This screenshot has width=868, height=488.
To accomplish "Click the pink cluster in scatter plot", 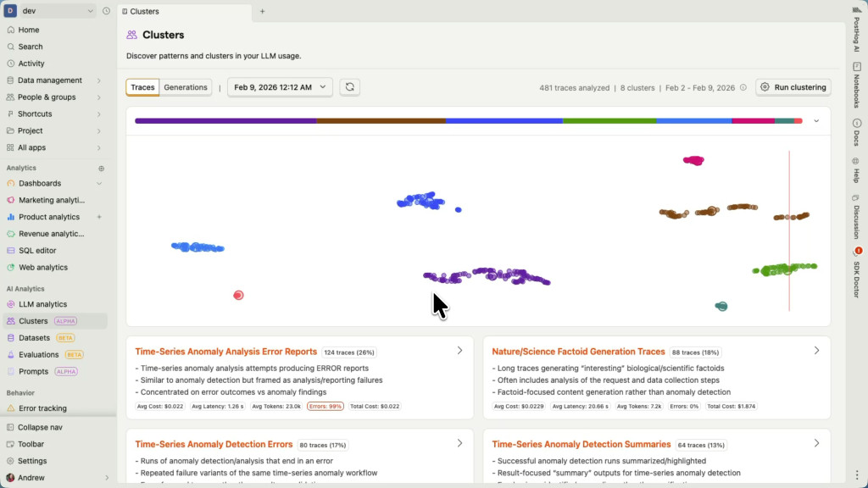I will click(693, 160).
